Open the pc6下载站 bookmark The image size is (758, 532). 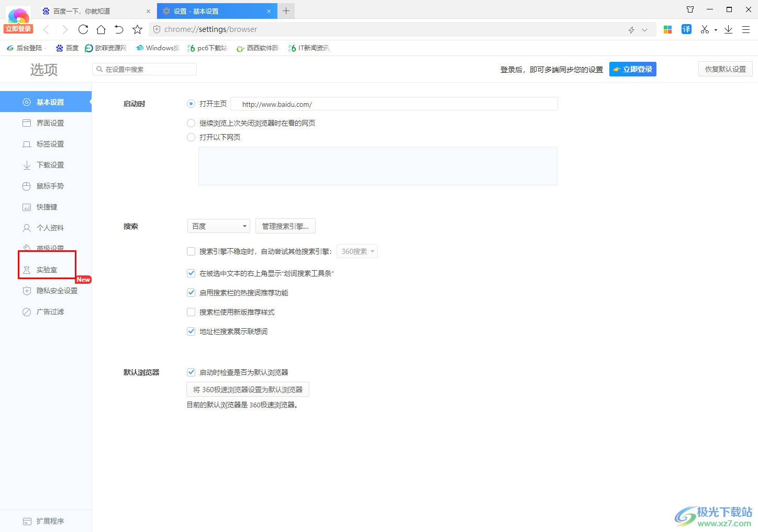pos(207,48)
